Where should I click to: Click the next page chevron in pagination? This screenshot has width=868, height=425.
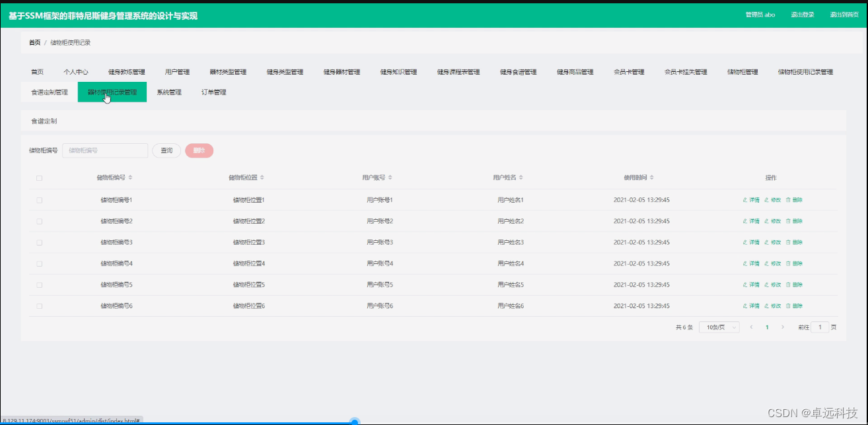(x=783, y=327)
